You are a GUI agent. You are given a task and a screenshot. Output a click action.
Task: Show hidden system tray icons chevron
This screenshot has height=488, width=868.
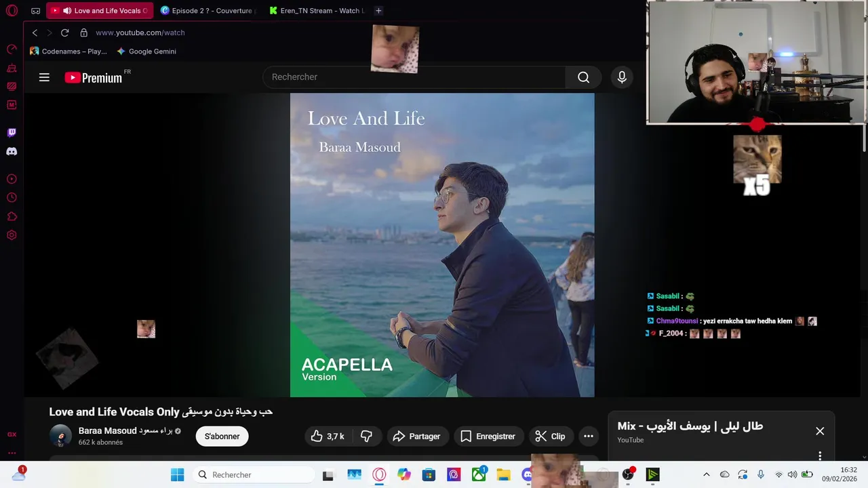pos(706,474)
